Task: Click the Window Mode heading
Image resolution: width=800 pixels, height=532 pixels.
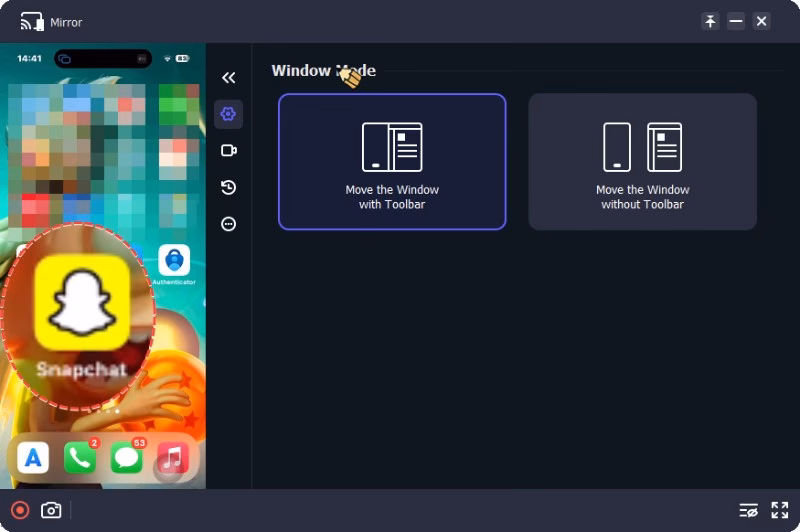Action: click(323, 70)
